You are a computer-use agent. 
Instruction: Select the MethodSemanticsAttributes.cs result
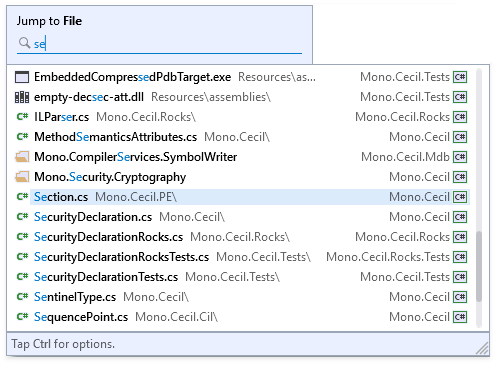click(242, 137)
